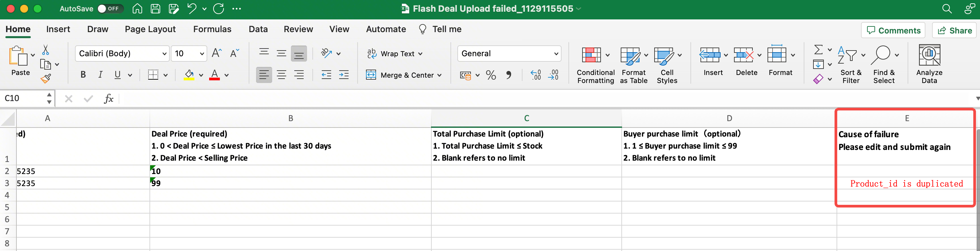Click the Increase Indent icon
The width and height of the screenshot is (980, 251).
click(x=344, y=75)
